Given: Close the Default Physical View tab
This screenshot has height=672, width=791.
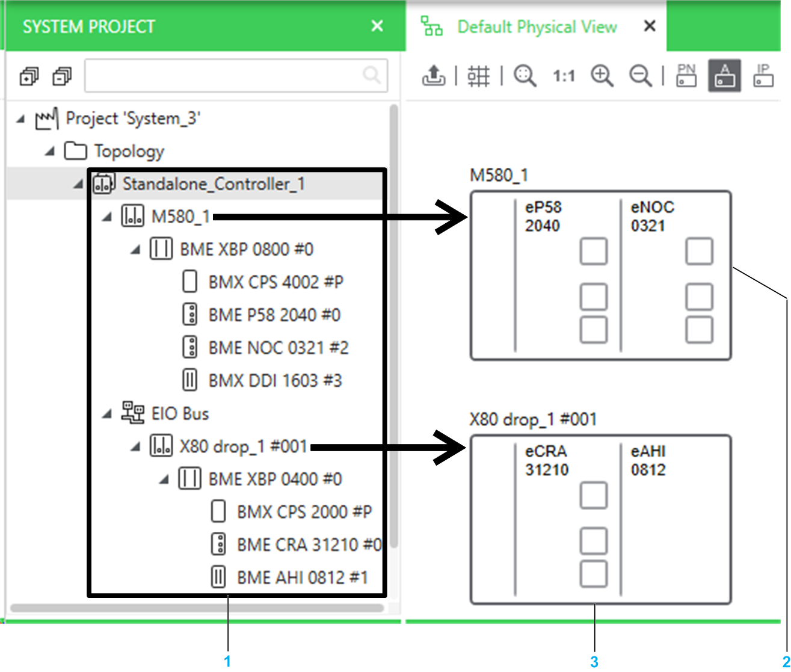Looking at the screenshot, I should pyautogui.click(x=650, y=26).
